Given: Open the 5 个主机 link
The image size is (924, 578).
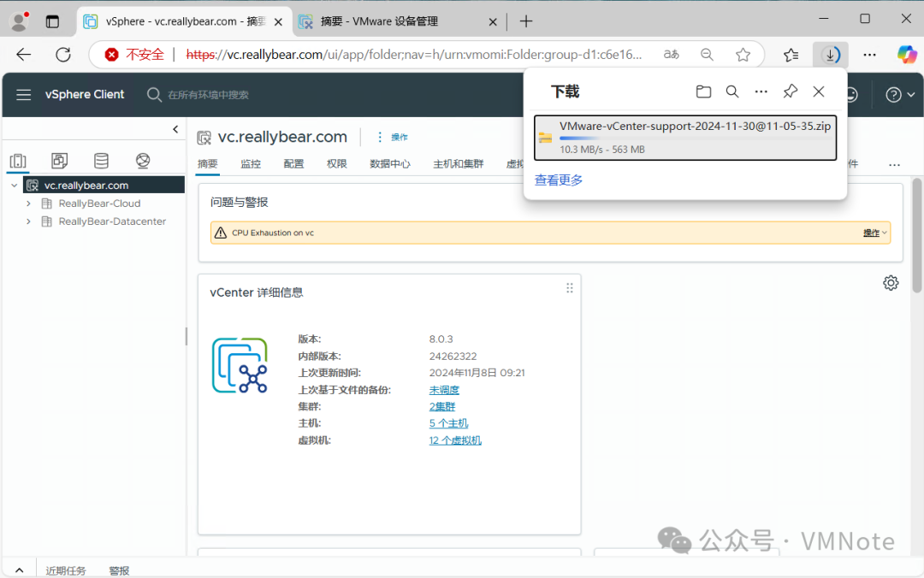Looking at the screenshot, I should 448,423.
